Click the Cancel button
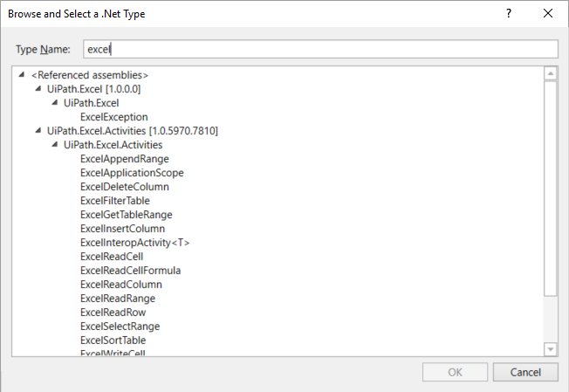This screenshot has width=569, height=392. pyautogui.click(x=525, y=372)
